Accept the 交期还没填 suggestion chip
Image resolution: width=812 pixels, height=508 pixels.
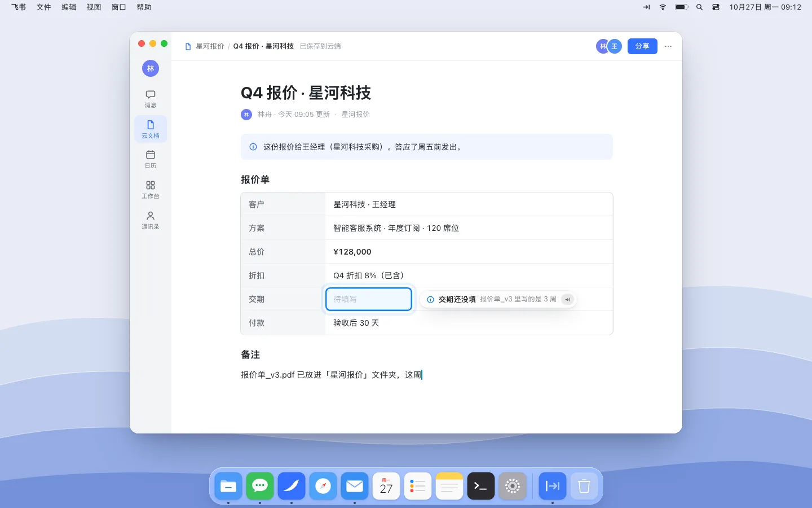pos(498,299)
